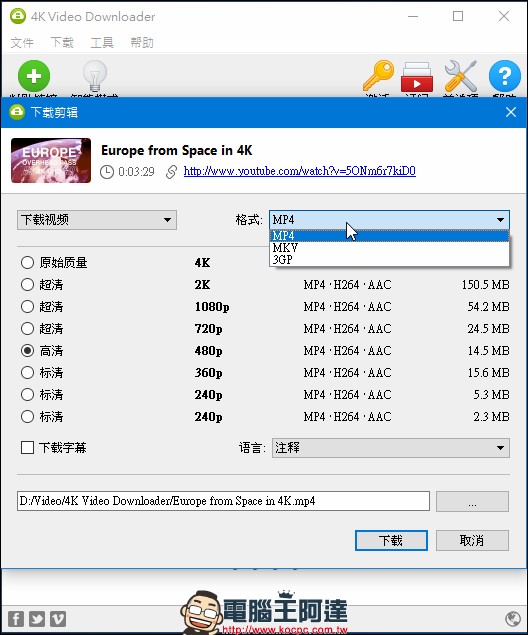
Task: Minimize the 4K Video Downloader window
Action: (x=413, y=16)
